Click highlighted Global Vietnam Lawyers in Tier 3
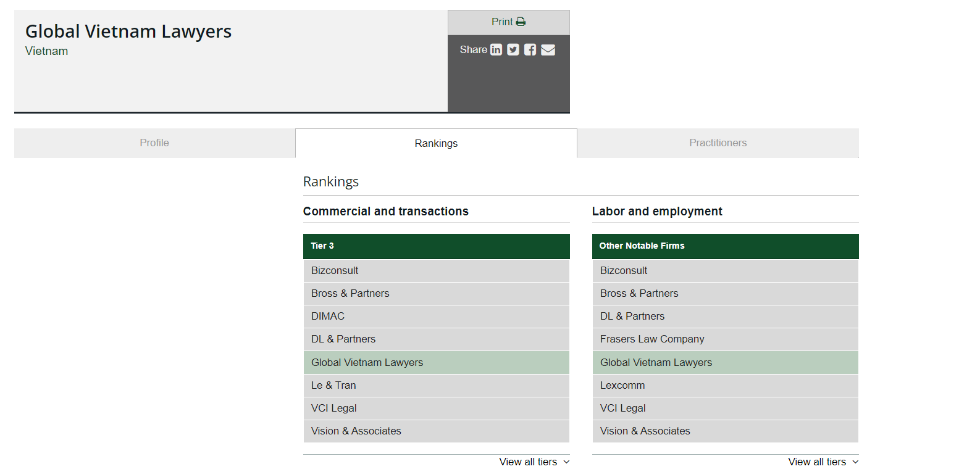This screenshot has height=469, width=980. (367, 363)
